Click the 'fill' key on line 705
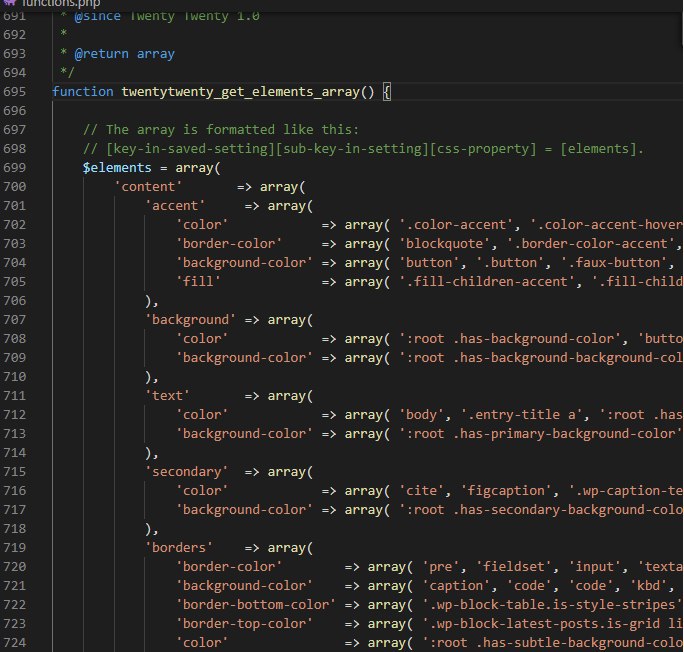 pyautogui.click(x=198, y=282)
